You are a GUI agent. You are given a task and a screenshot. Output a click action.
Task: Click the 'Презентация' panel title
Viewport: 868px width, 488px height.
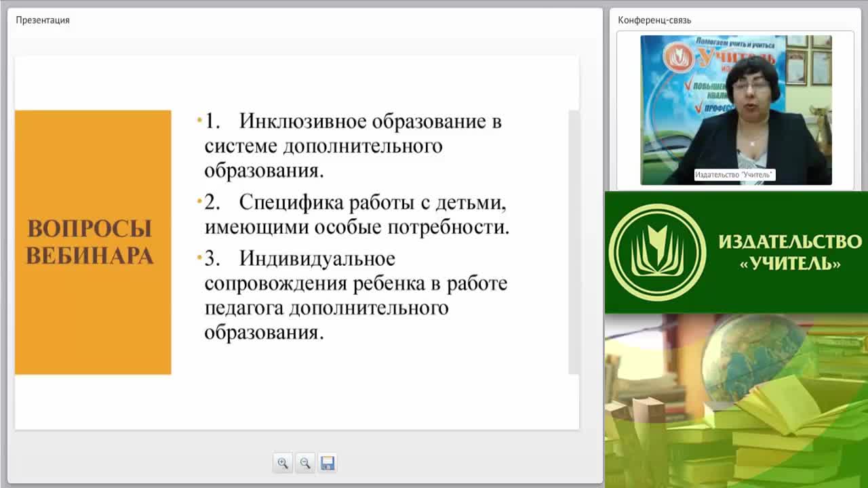tap(43, 20)
